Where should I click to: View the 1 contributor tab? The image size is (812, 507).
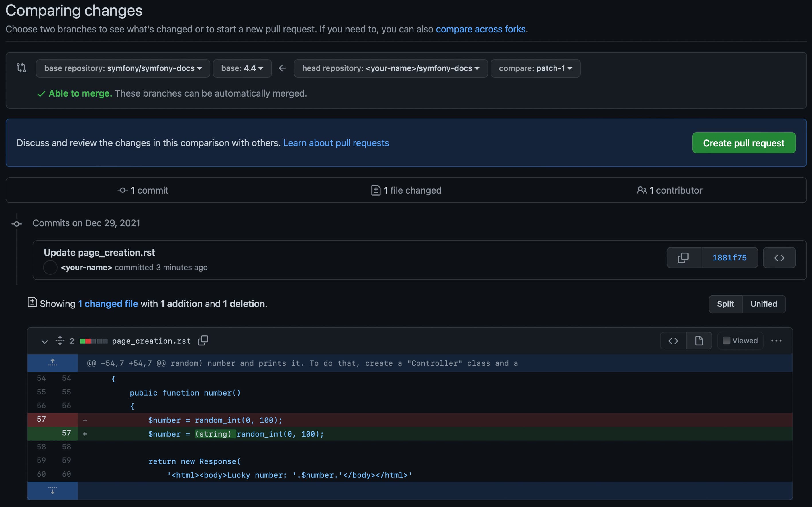[669, 190]
